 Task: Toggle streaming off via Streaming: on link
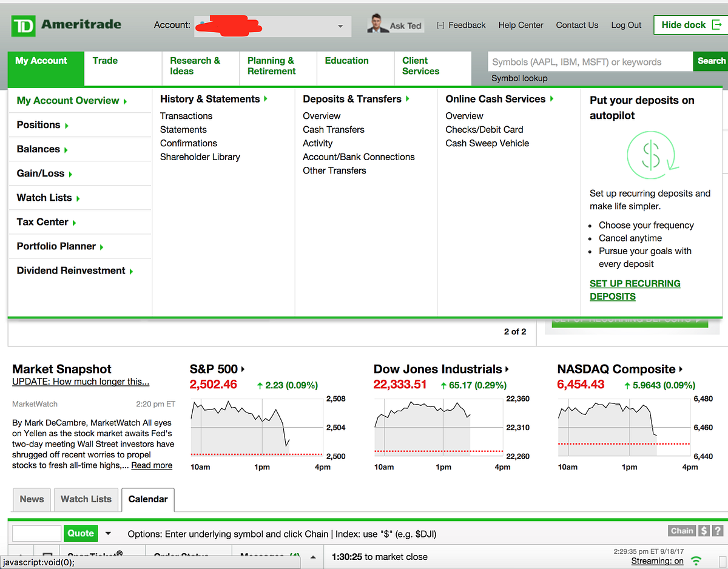[x=657, y=561]
